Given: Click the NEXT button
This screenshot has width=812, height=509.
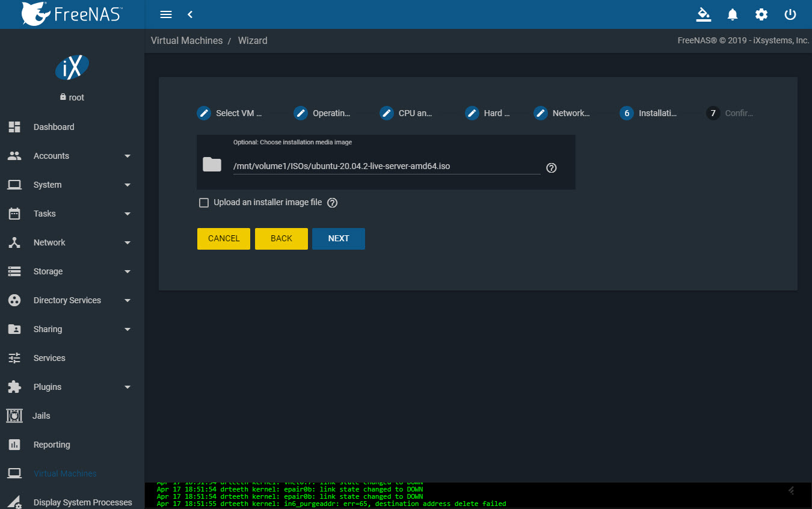Looking at the screenshot, I should point(339,239).
